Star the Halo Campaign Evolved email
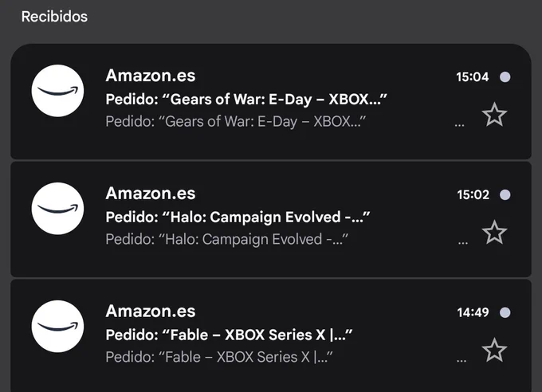Screen dimensions: 542x392 point(494,233)
